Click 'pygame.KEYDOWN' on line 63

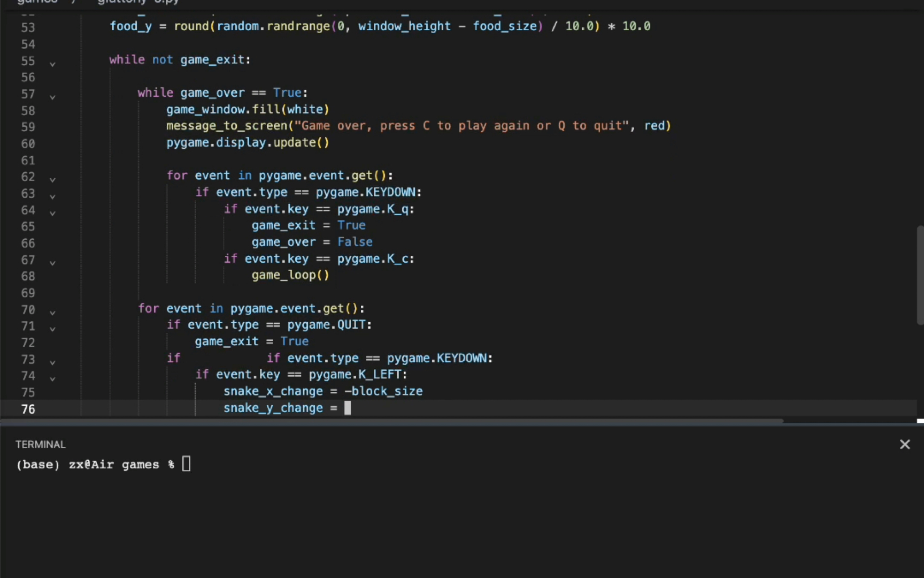tap(365, 192)
